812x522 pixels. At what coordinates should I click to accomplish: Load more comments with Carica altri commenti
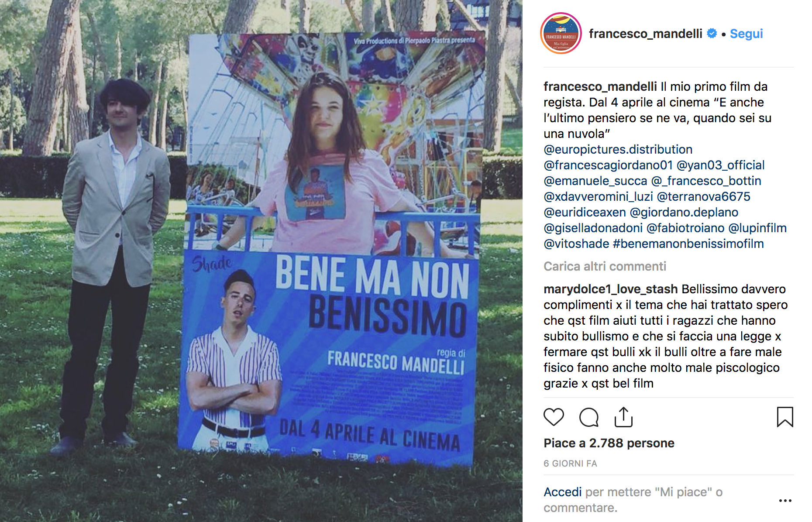(x=605, y=266)
